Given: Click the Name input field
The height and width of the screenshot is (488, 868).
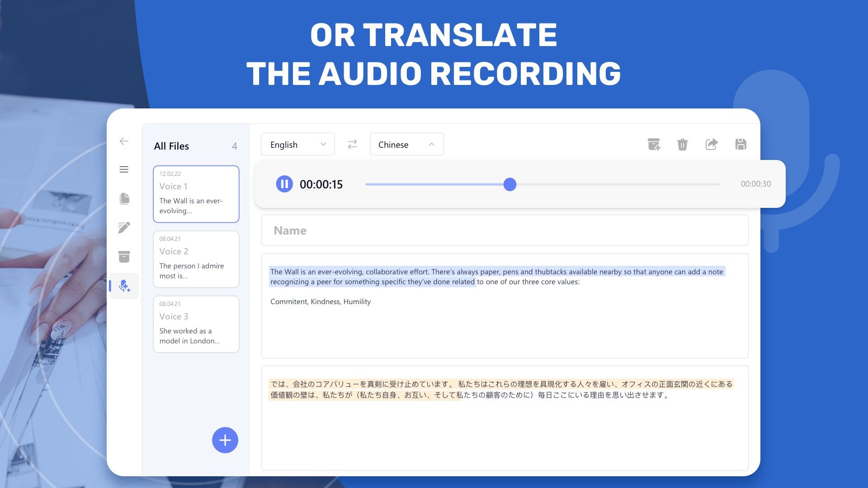Looking at the screenshot, I should (505, 230).
